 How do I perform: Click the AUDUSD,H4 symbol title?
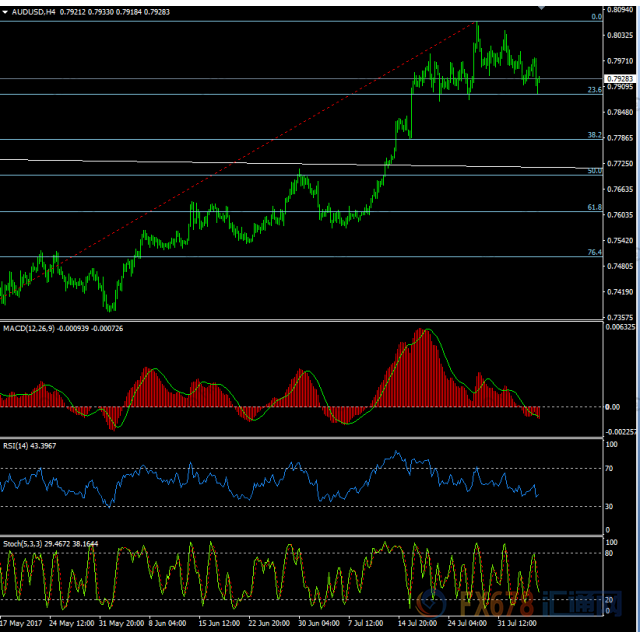[x=33, y=12]
